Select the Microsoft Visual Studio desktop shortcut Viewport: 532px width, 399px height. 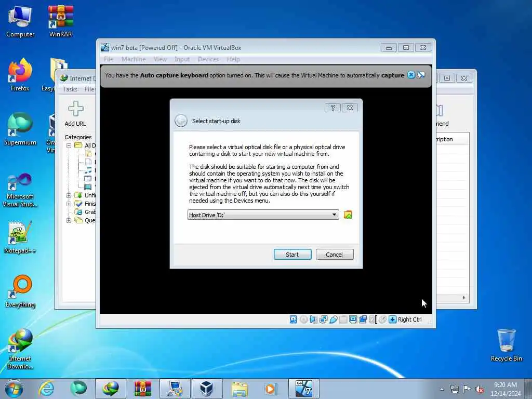(20, 190)
